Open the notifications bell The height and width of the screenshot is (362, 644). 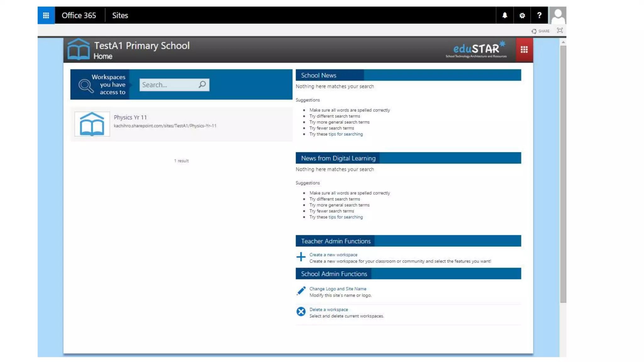[x=504, y=15]
